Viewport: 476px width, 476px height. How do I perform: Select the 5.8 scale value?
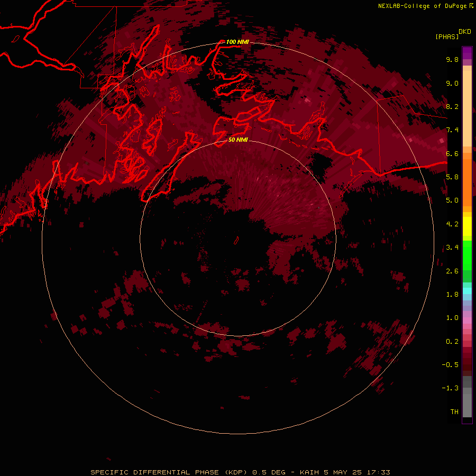coord(452,177)
